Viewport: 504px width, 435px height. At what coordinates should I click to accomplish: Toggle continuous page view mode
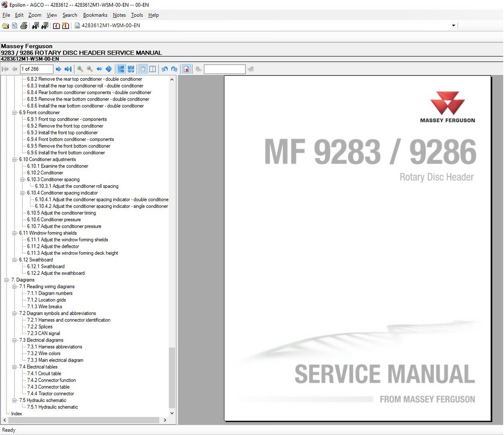pos(121,69)
